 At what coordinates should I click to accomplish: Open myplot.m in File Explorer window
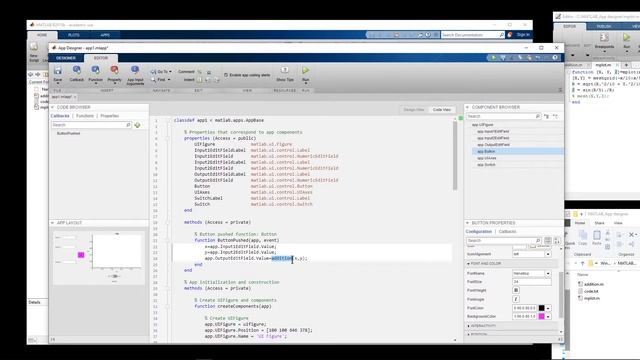tap(589, 298)
